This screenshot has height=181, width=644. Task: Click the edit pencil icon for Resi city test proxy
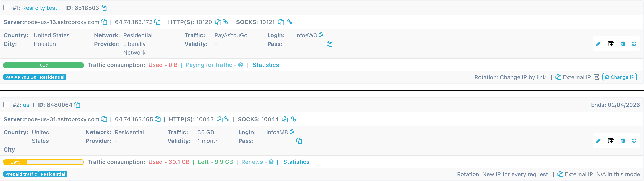coord(598,44)
